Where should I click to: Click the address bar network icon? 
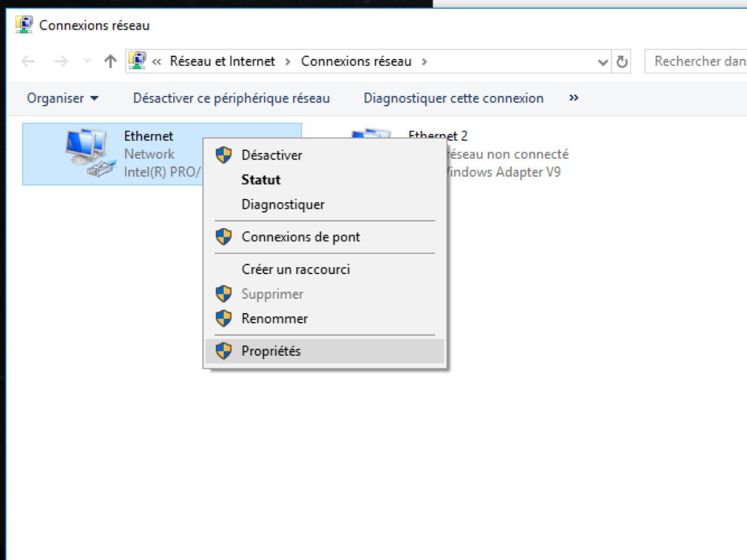pos(137,61)
